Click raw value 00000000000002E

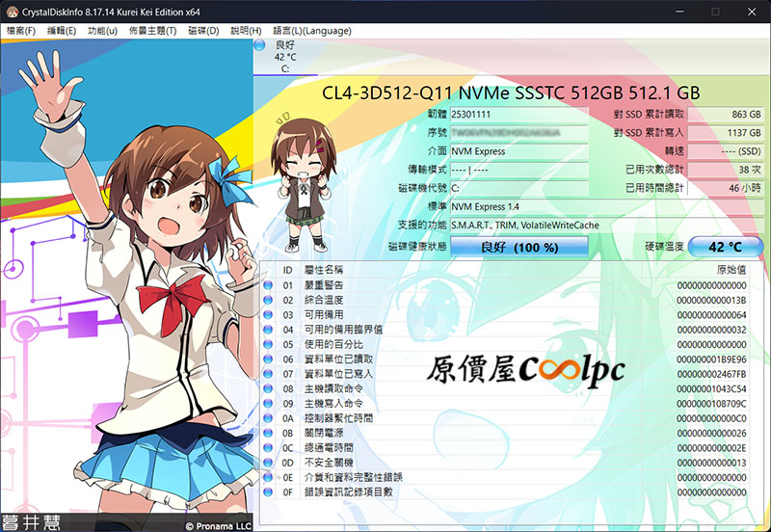coord(711,447)
